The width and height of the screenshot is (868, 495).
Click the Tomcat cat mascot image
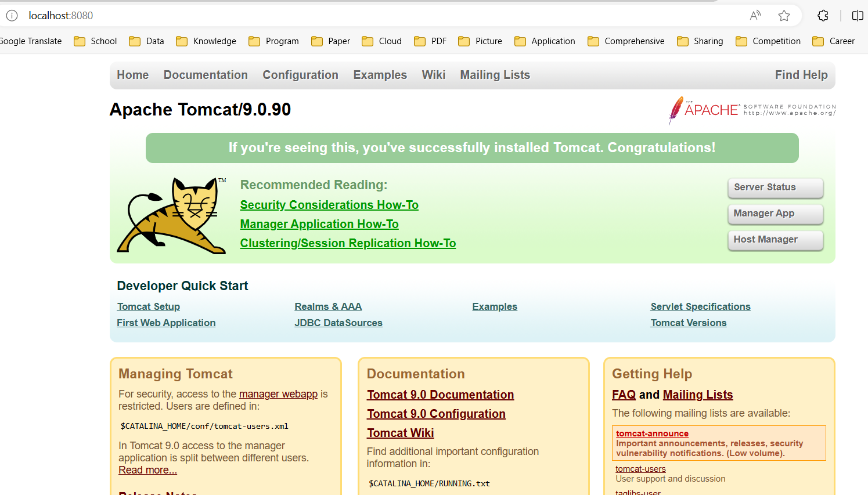click(172, 216)
